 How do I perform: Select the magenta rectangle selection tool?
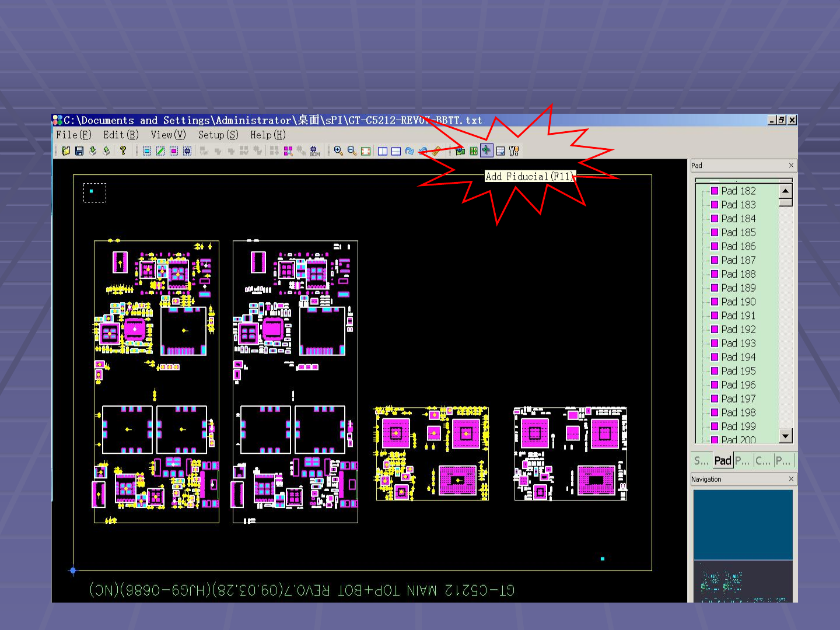[174, 151]
